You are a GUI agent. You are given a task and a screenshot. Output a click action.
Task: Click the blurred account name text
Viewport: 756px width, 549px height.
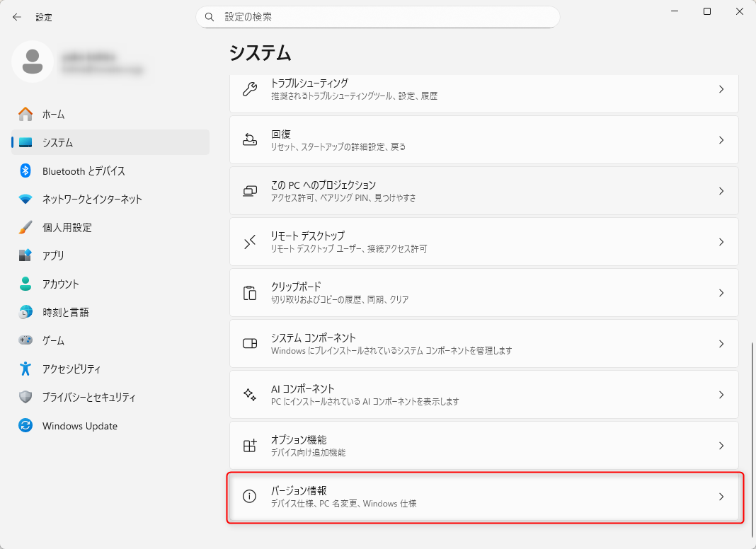click(x=89, y=57)
